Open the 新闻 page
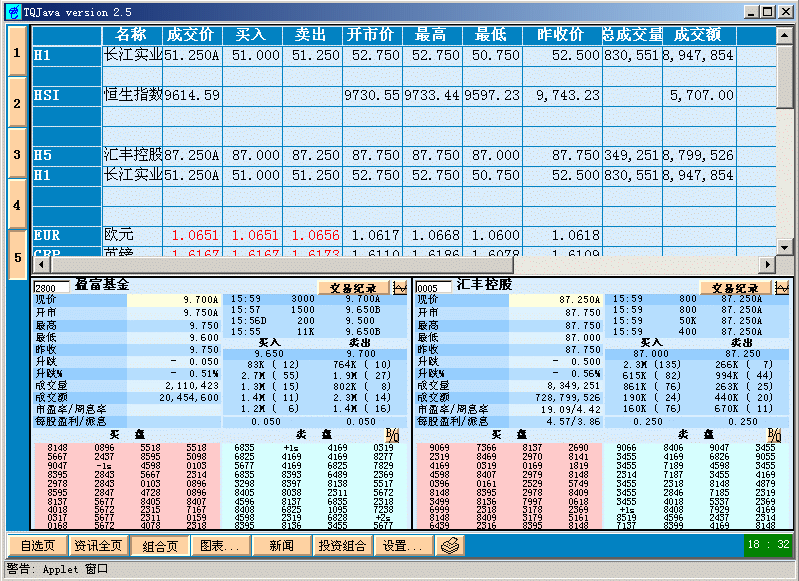The image size is (799, 581). tap(281, 546)
